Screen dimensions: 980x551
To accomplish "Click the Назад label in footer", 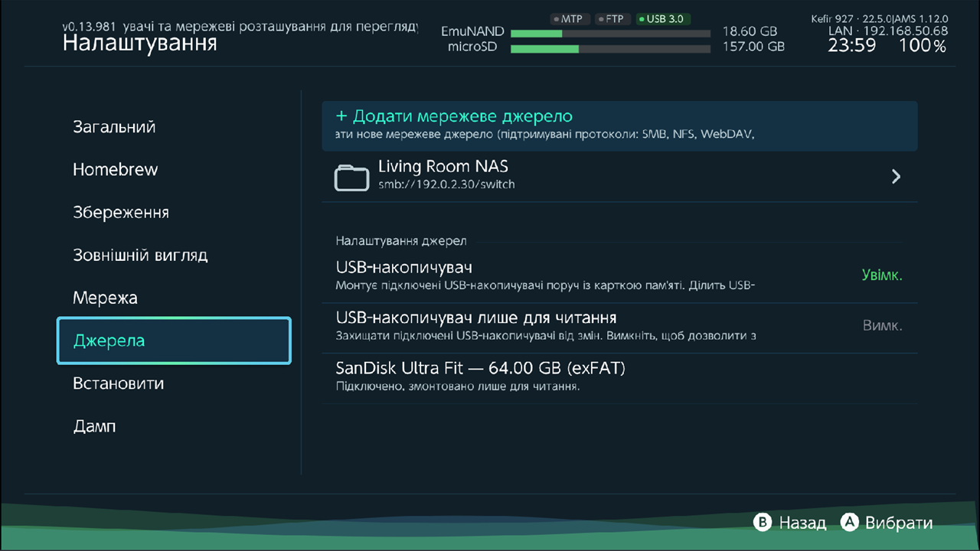I will tap(802, 523).
